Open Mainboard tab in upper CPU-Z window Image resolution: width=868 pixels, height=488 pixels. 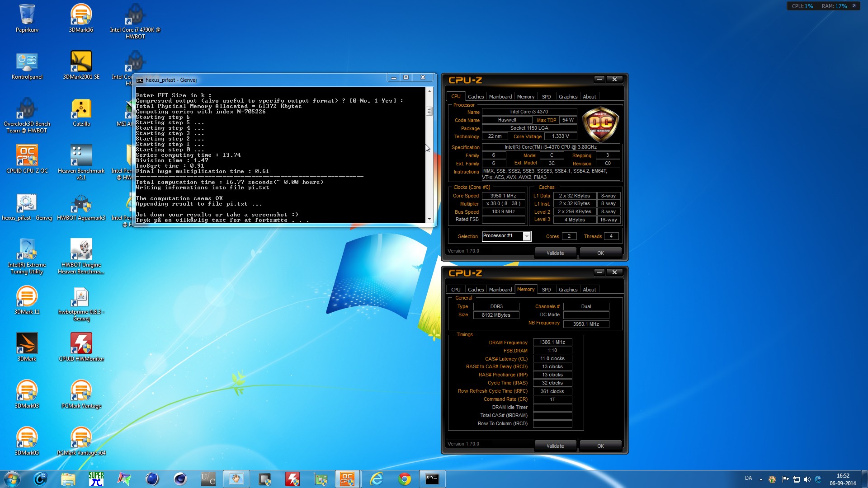coord(500,97)
